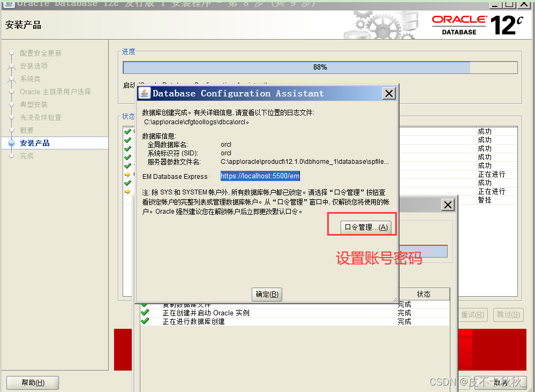Select the 配置安全更新 step in sidebar
The image size is (535, 392).
pos(41,53)
